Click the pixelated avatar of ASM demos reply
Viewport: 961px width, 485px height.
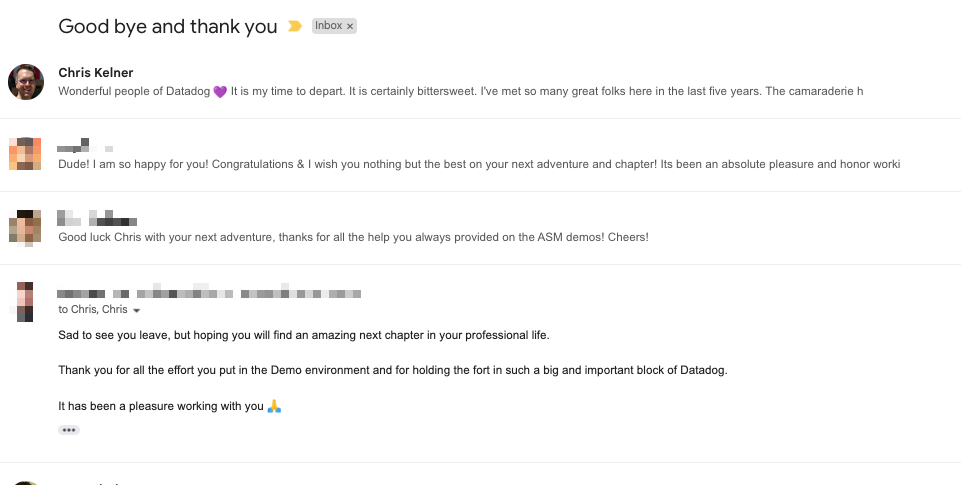pos(25,227)
